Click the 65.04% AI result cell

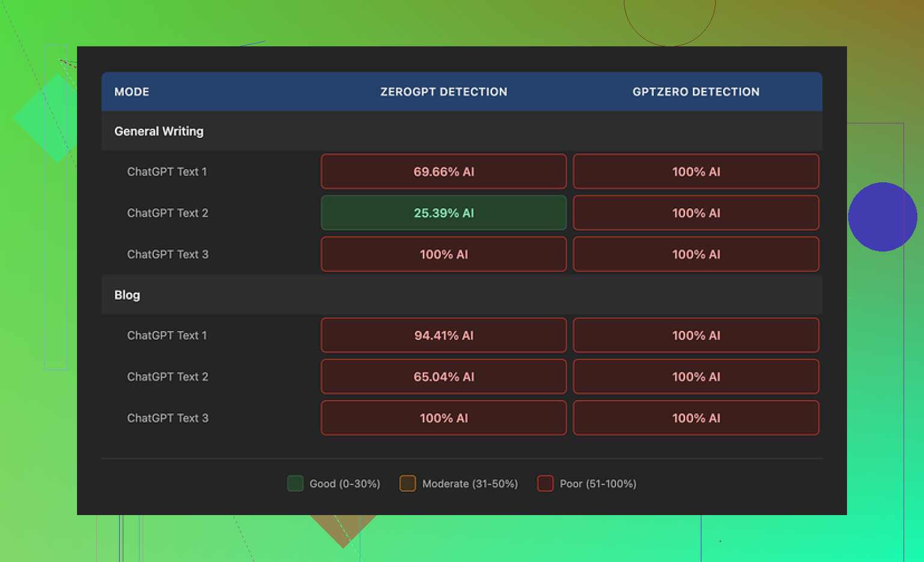[x=443, y=377]
